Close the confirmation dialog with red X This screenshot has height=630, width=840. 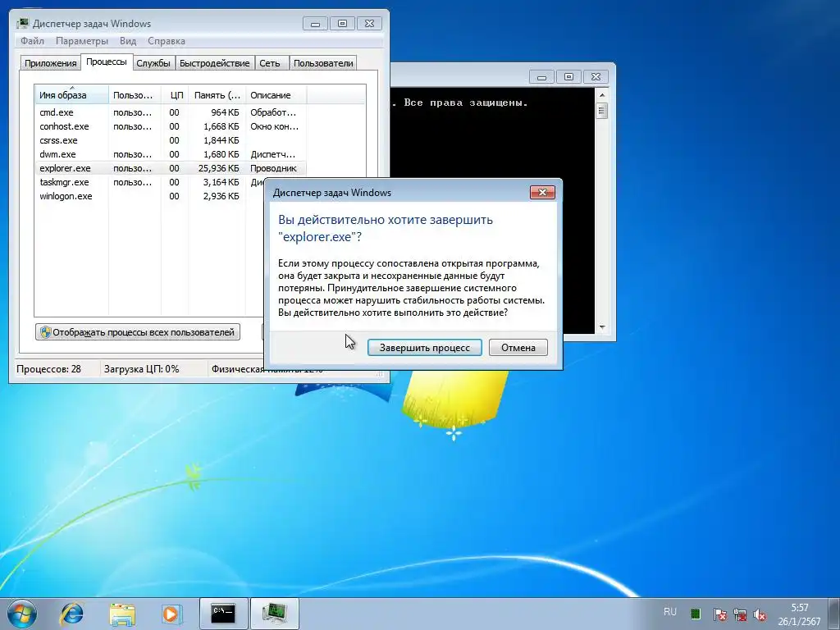[542, 192]
